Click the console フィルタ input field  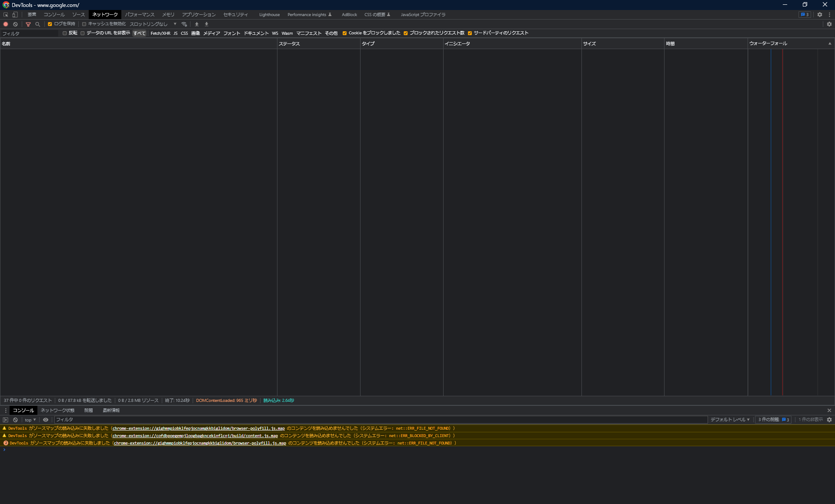[378, 420]
